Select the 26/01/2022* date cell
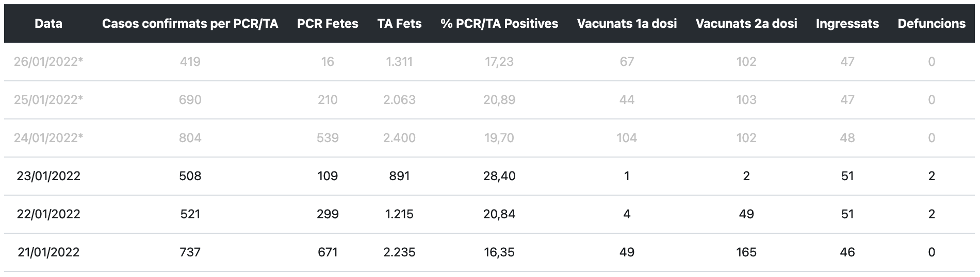 tap(48, 62)
